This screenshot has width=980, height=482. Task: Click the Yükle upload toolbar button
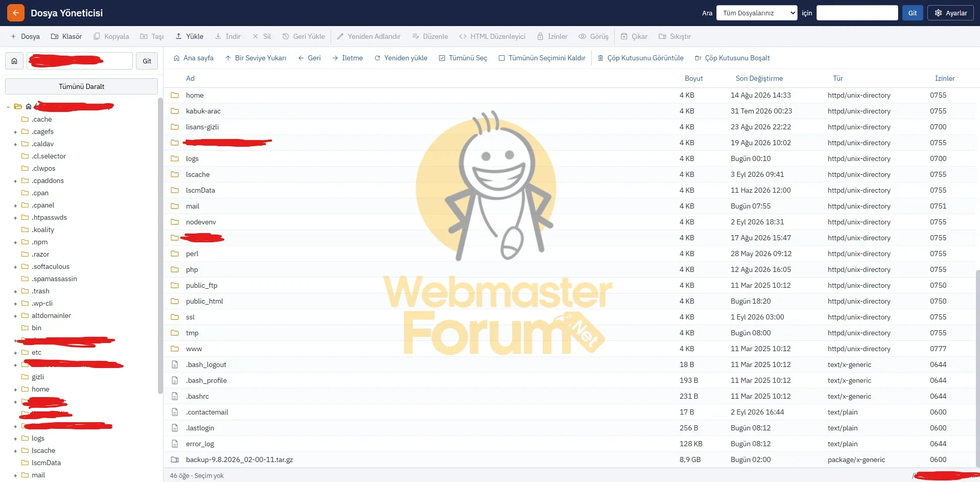point(189,36)
